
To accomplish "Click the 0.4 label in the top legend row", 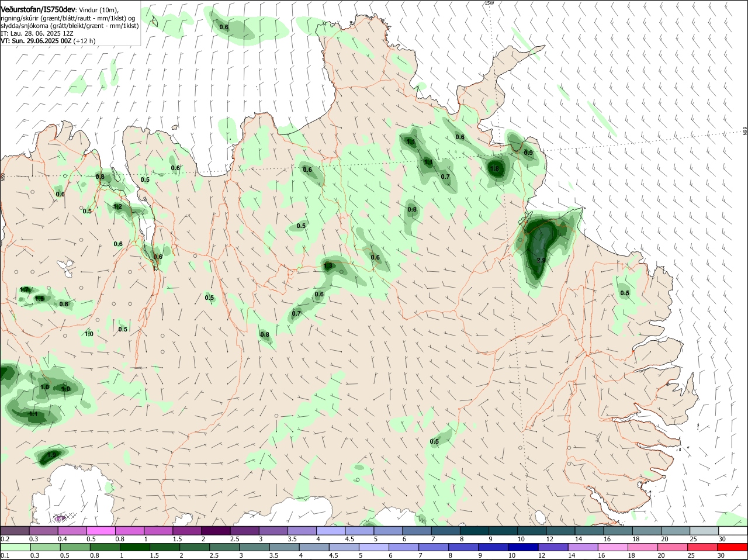I will coord(63,539).
